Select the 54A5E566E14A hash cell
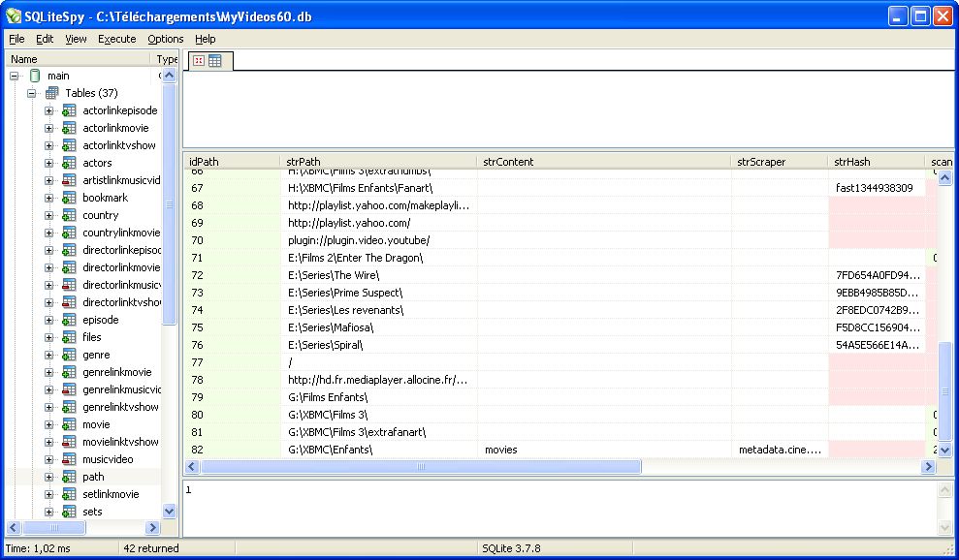The height and width of the screenshot is (560, 959). coord(878,346)
